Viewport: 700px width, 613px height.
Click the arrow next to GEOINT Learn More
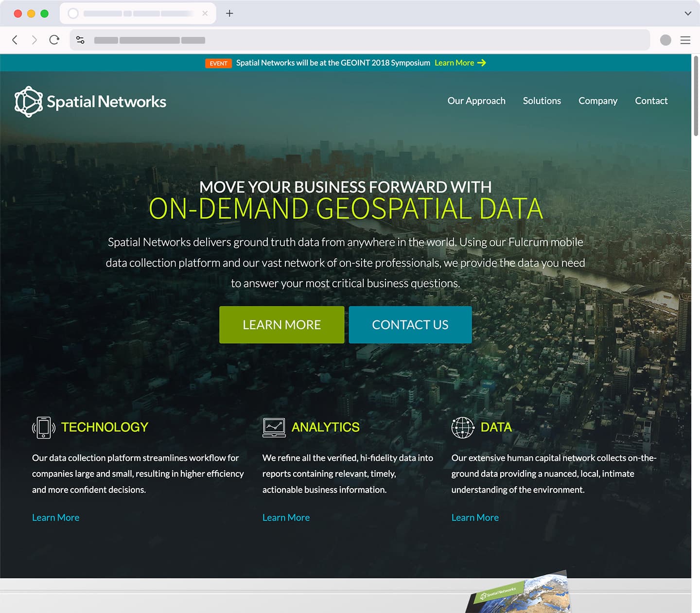pyautogui.click(x=482, y=63)
